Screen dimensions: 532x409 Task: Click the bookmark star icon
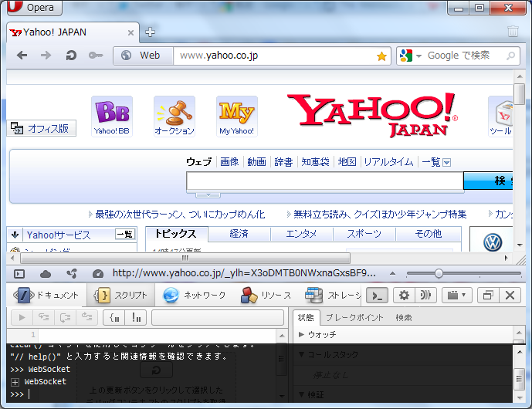coord(381,56)
